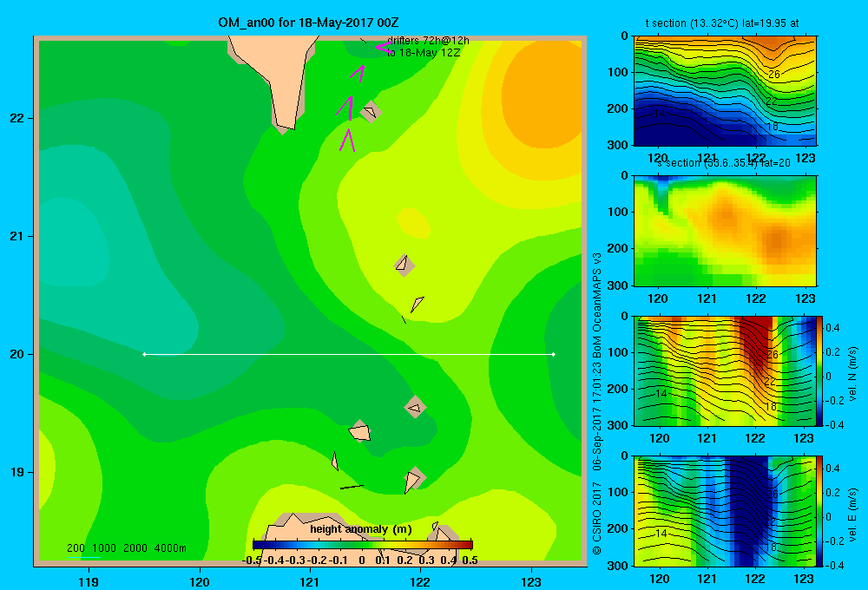868x590 pixels.
Task: Click longitude label '120' below the main map
Action: 200,581
